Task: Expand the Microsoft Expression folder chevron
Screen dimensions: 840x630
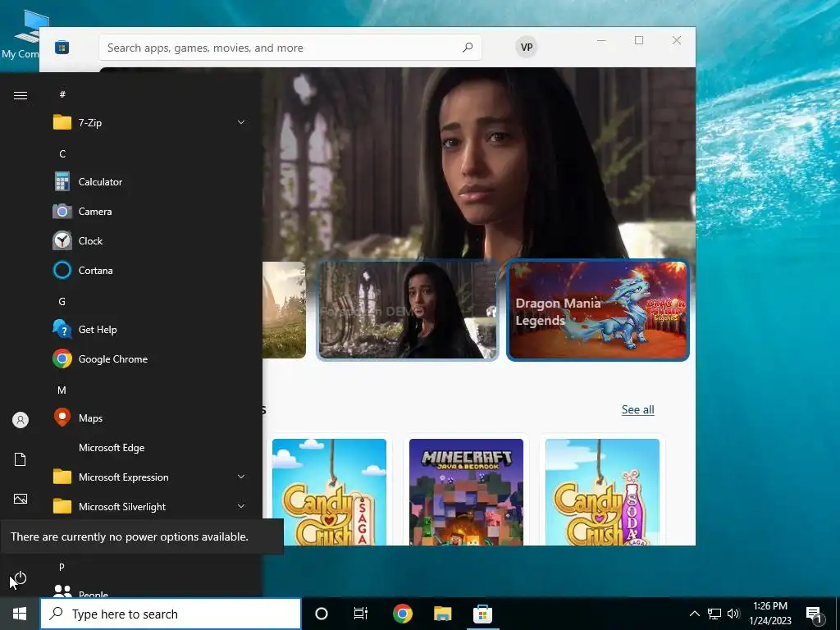Action: 241,477
